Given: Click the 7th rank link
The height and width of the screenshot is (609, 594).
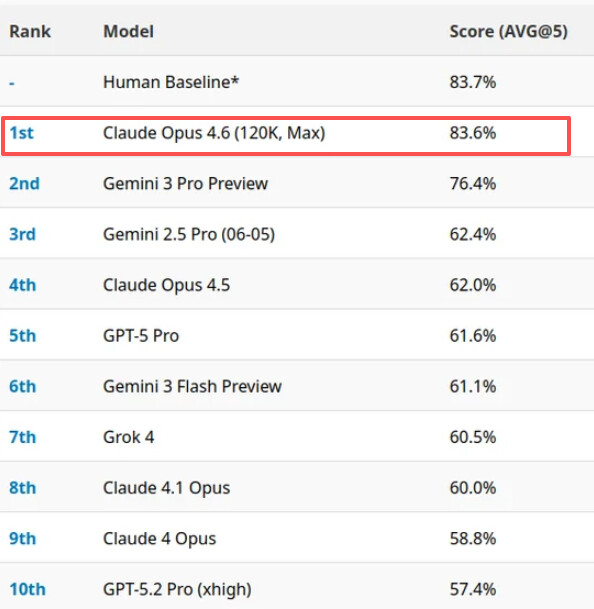Looking at the screenshot, I should (23, 437).
